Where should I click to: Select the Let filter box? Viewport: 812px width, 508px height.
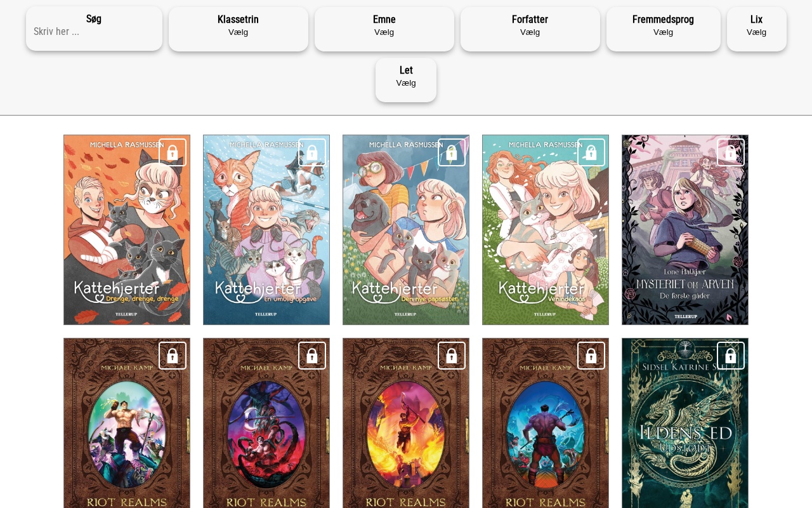[406, 80]
